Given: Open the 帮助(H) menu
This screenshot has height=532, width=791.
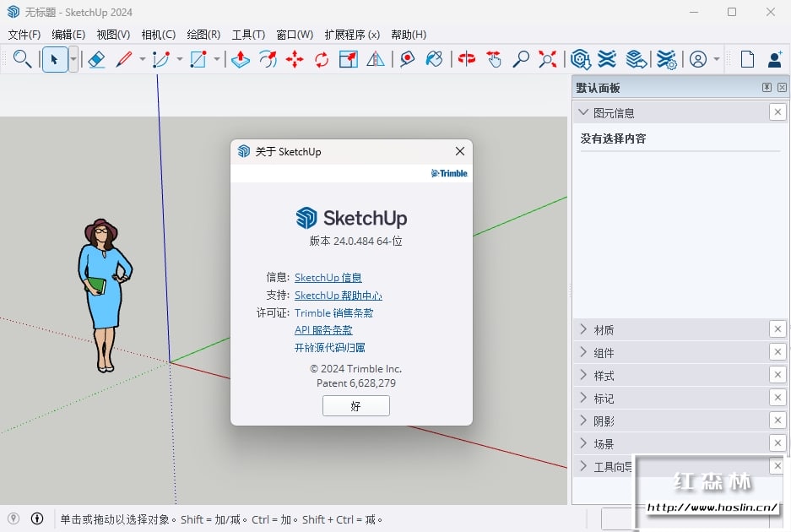Looking at the screenshot, I should 409,35.
